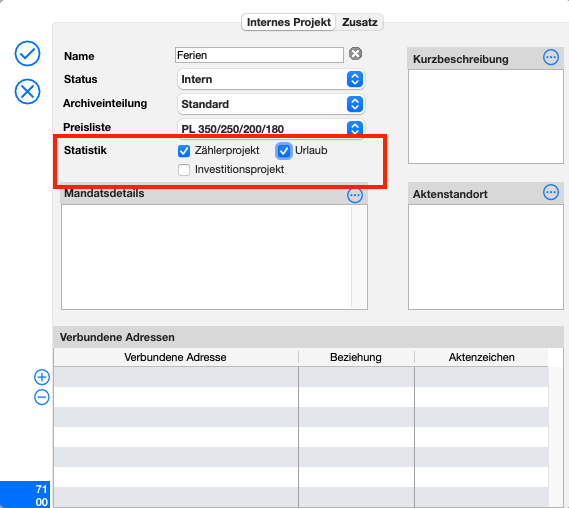Toggle the Urlaub checkbox
The width and height of the screenshot is (569, 508).
pos(284,151)
